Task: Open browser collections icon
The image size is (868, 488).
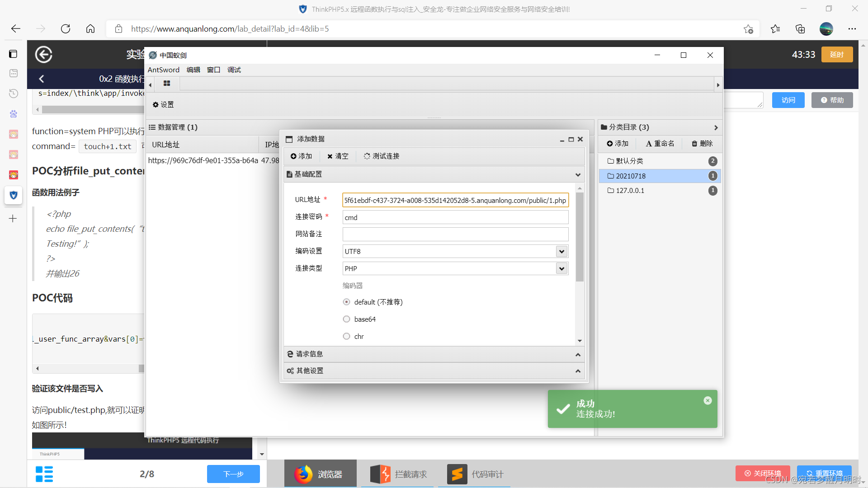Action: pyautogui.click(x=800, y=29)
